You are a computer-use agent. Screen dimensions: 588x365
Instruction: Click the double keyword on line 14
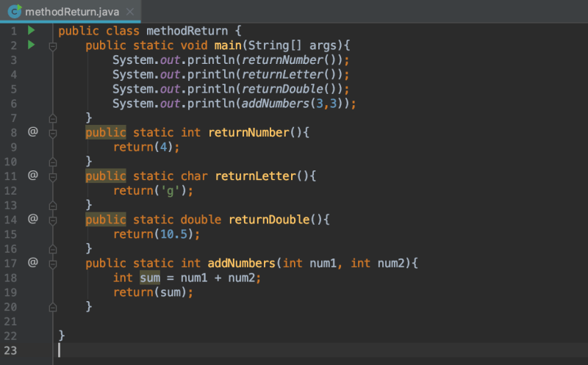pos(201,220)
